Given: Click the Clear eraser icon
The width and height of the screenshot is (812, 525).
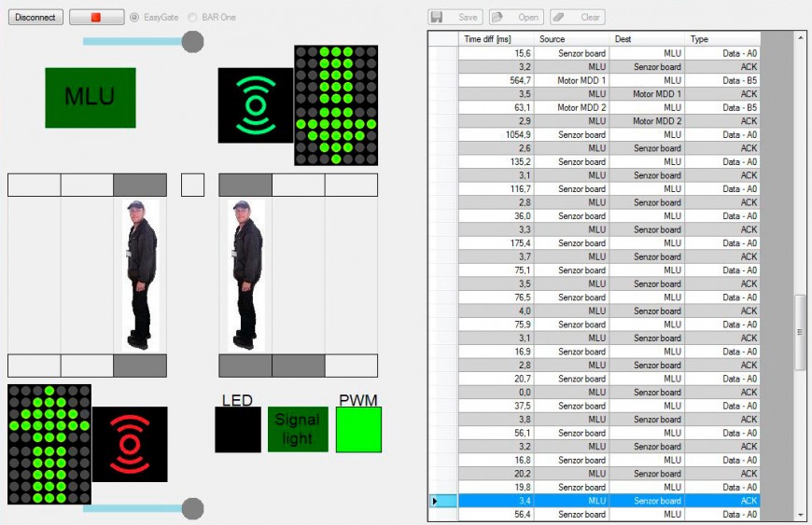Looking at the screenshot, I should click(559, 17).
